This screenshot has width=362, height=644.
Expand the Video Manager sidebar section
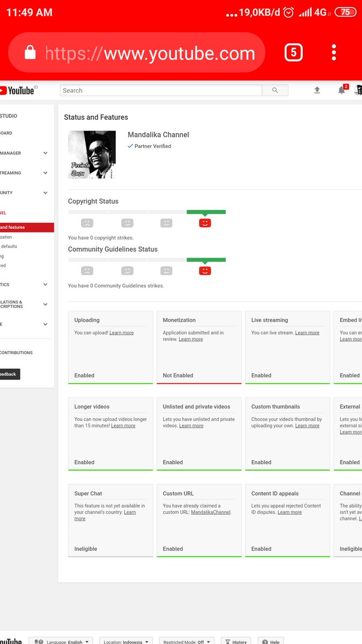(45, 153)
